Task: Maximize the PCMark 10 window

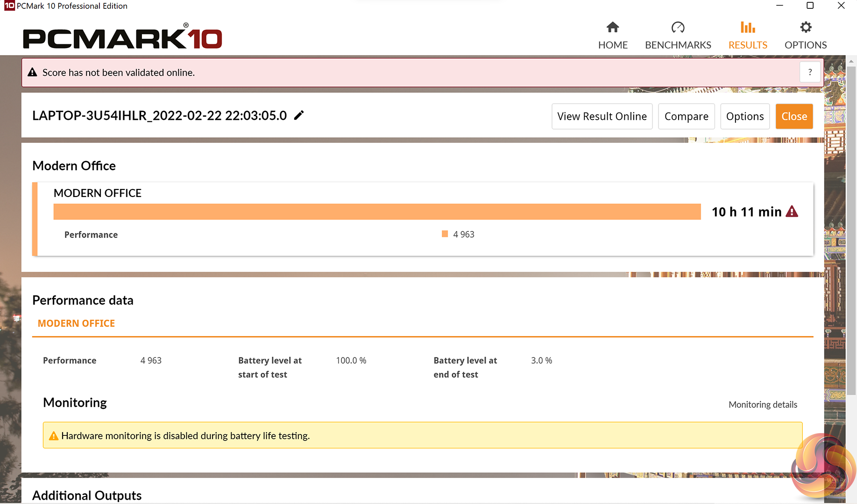Action: (x=810, y=6)
